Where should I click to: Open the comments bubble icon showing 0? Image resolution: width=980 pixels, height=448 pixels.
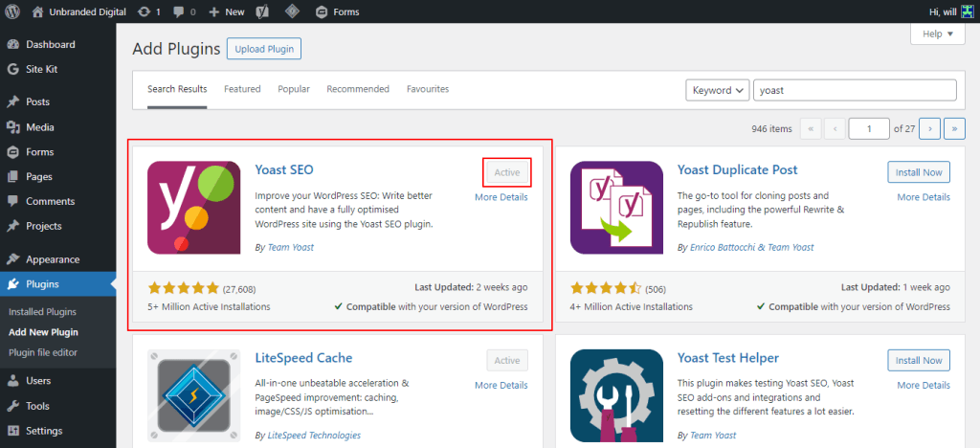(178, 11)
